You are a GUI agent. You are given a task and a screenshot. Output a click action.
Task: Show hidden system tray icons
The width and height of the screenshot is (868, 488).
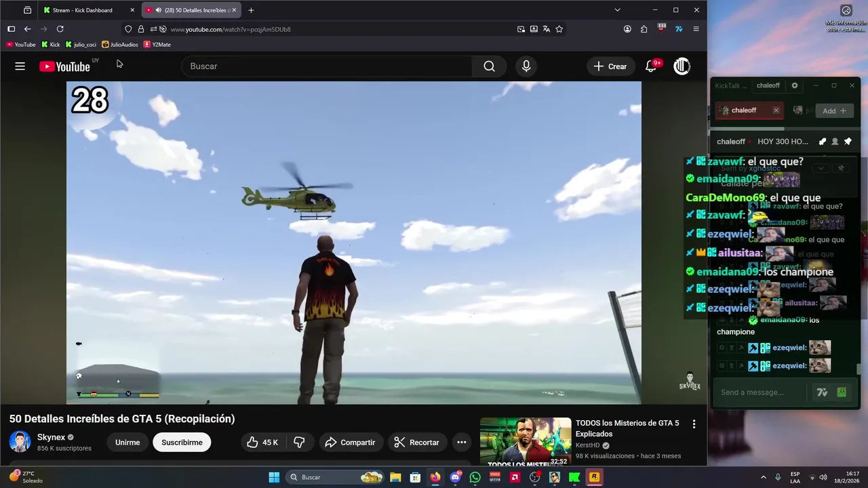pyautogui.click(x=763, y=477)
